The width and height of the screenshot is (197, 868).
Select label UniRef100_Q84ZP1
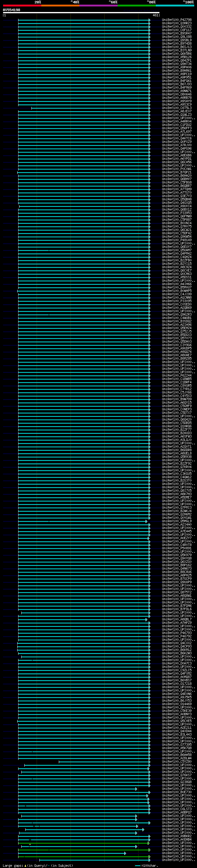[x=177, y=60]
